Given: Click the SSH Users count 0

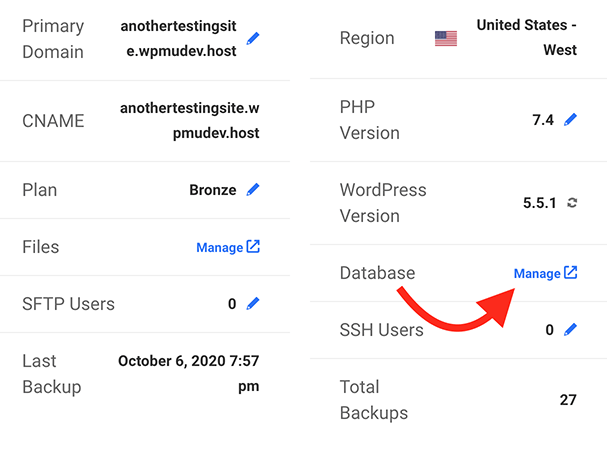Looking at the screenshot, I should pos(549,330).
